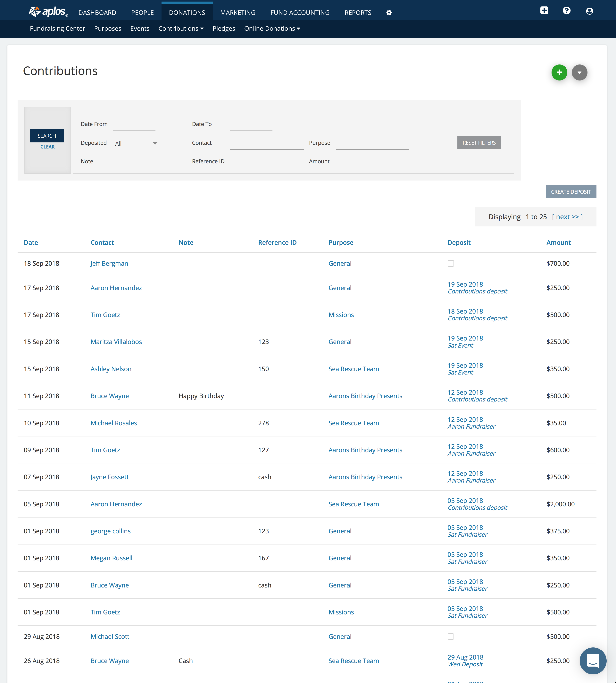Viewport: 616px width, 683px height.
Task: Check deposit box for Michael Scott contribution
Action: coord(451,637)
